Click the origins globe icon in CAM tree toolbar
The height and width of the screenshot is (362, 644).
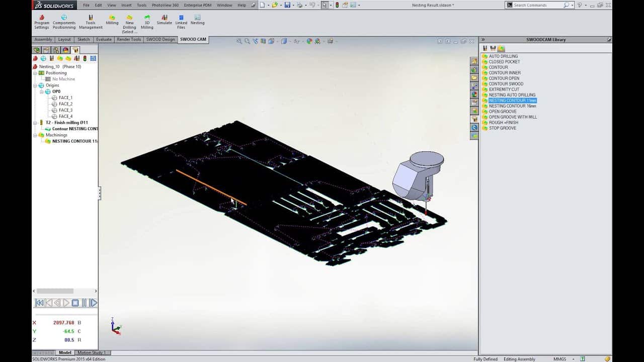click(x=43, y=58)
